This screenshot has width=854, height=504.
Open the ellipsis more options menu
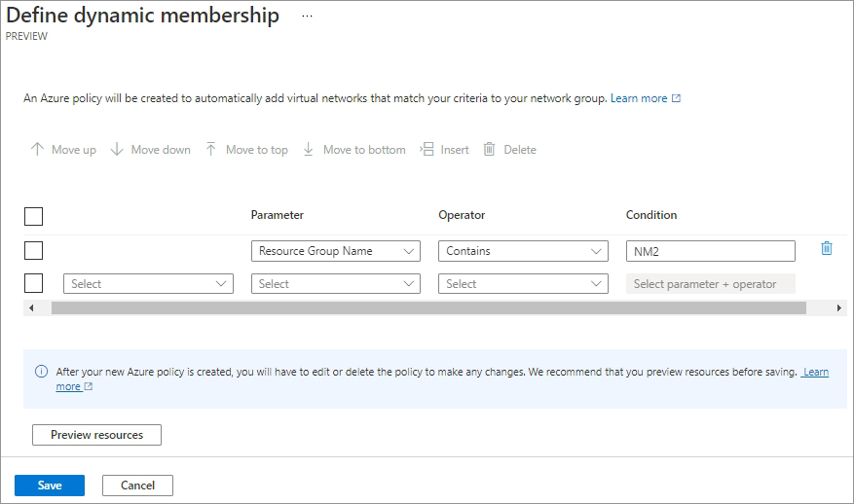click(x=307, y=17)
